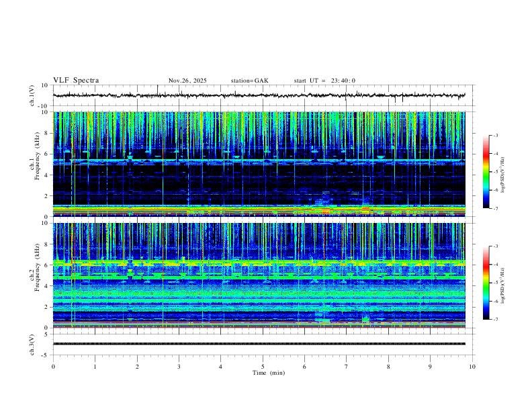Click the time axis tick label "2"

[137, 367]
